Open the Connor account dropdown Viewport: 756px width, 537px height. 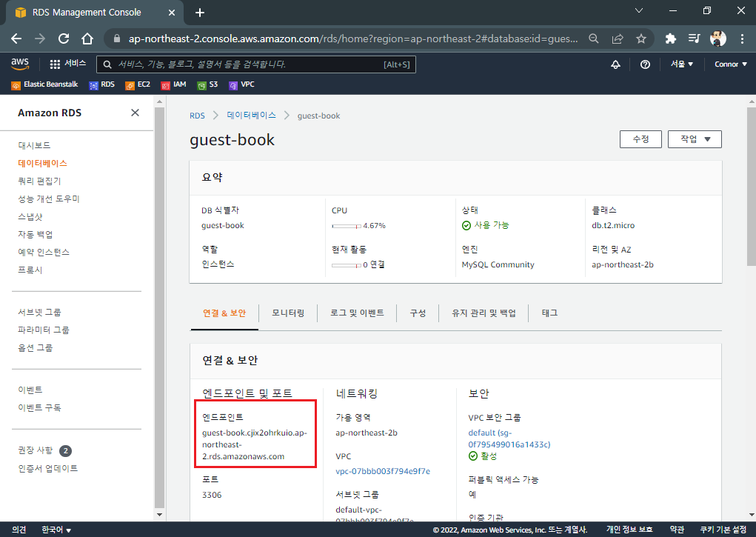(x=730, y=64)
